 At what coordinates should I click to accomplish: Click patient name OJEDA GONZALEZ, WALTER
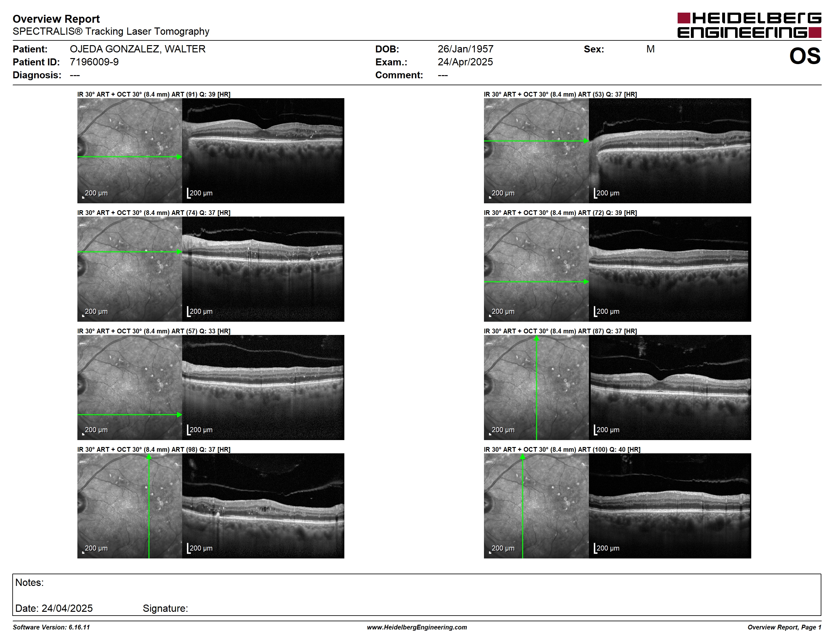(137, 49)
